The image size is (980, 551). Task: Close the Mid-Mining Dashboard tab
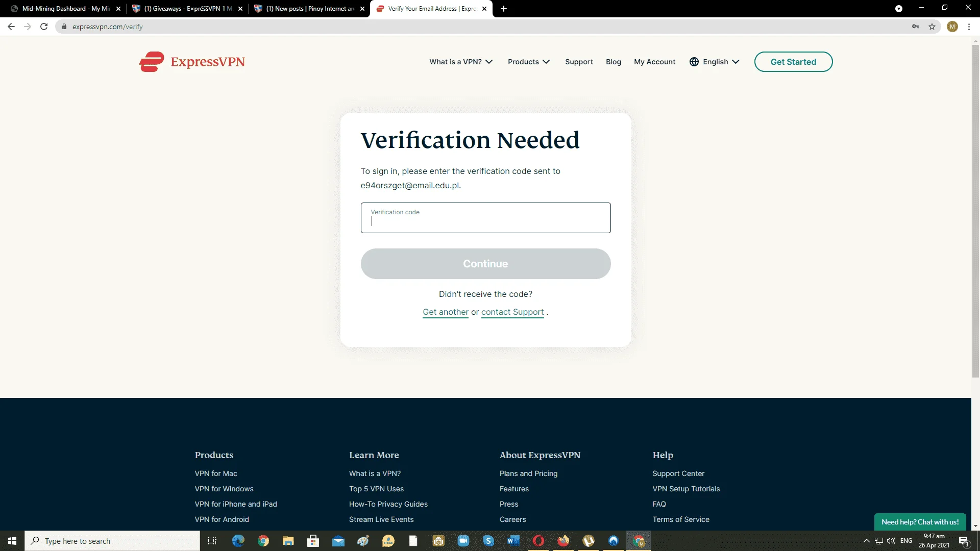point(118,9)
